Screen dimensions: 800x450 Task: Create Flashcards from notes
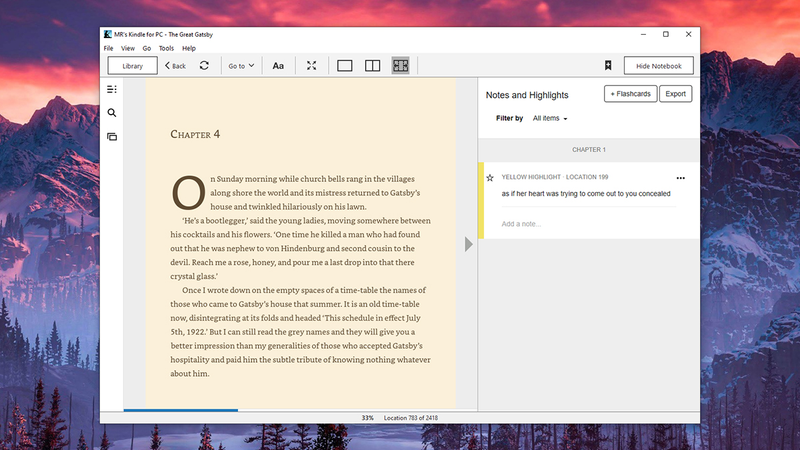631,94
